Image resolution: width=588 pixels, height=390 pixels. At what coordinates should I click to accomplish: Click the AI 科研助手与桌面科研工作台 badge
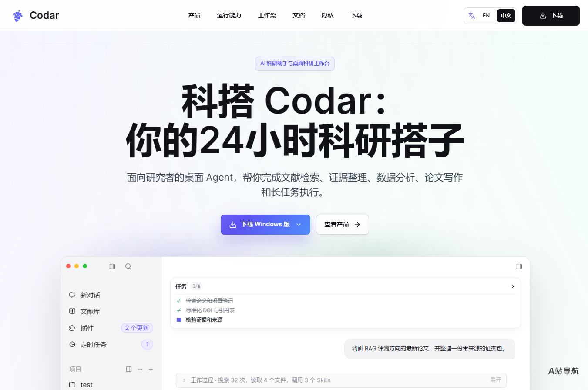[295, 64]
